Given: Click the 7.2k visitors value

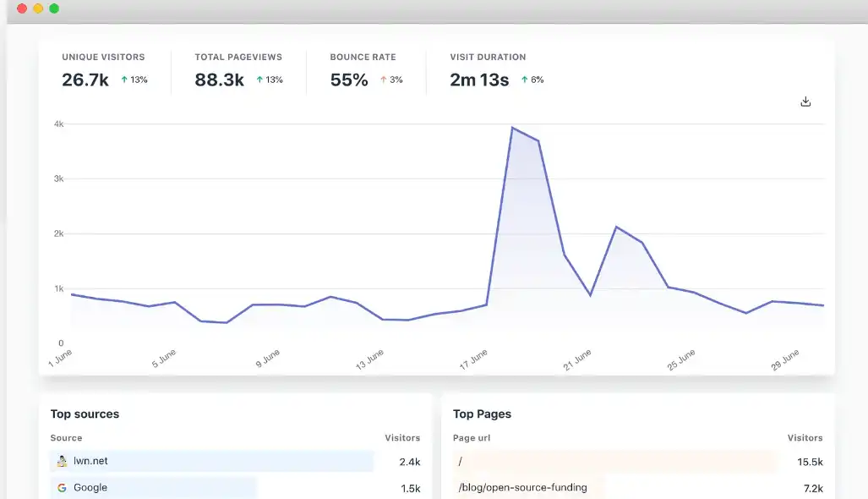Looking at the screenshot, I should pos(814,489).
